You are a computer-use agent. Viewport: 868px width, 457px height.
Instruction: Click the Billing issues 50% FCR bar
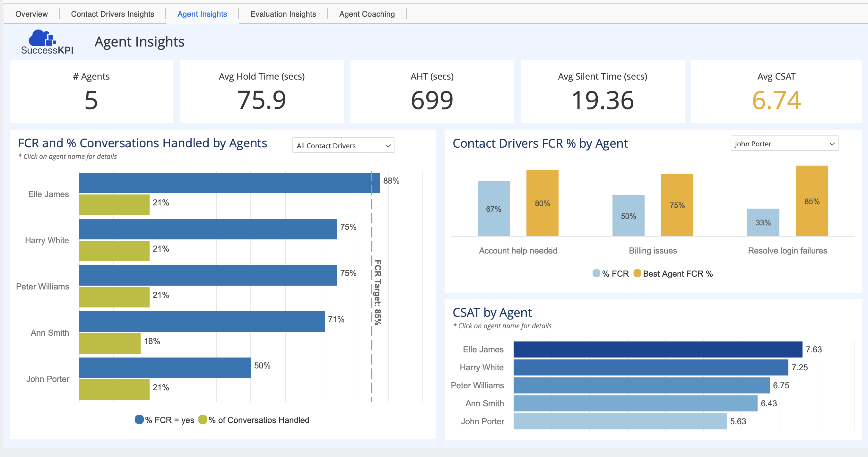[x=628, y=216]
